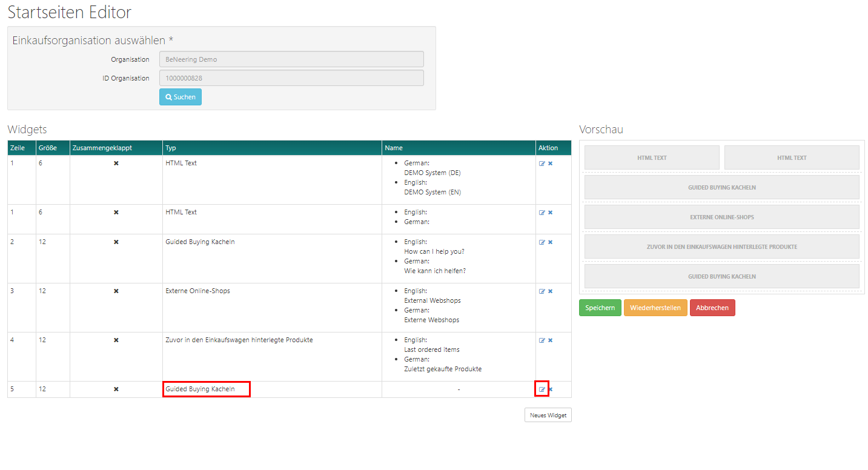Edit the row 5 Guided Buying Kacheln widget

pyautogui.click(x=542, y=389)
